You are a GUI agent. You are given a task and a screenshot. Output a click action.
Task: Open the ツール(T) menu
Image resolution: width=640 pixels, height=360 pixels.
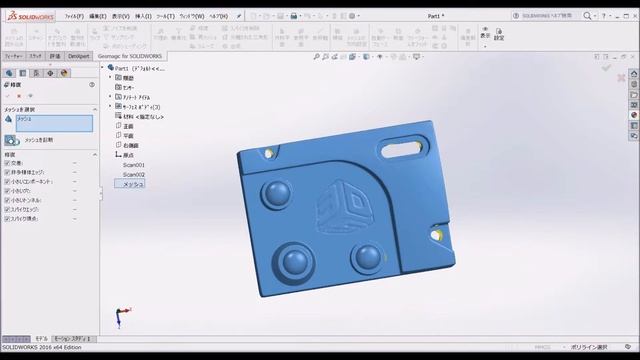click(165, 16)
